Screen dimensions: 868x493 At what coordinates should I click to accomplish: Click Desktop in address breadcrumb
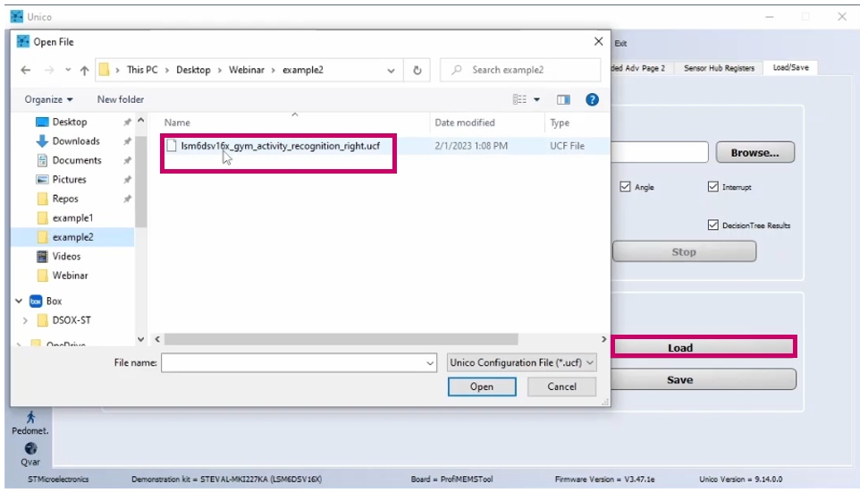[193, 70]
